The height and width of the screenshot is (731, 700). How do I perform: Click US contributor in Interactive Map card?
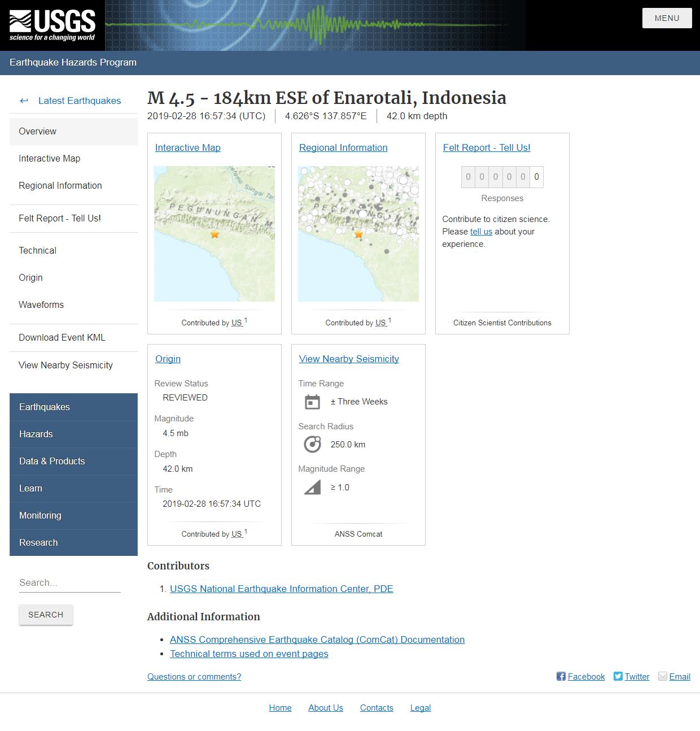point(237,323)
